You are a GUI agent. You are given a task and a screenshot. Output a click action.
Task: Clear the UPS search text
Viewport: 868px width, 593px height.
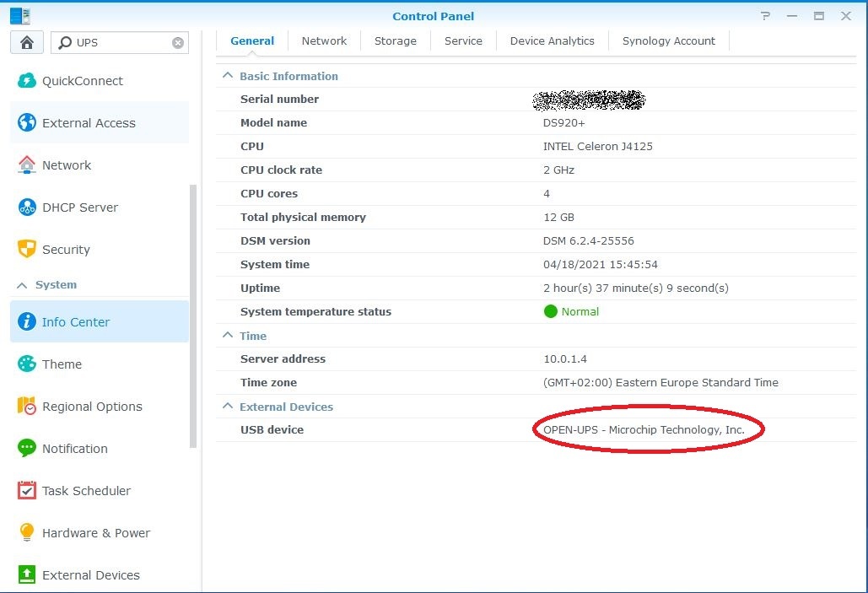click(x=178, y=43)
